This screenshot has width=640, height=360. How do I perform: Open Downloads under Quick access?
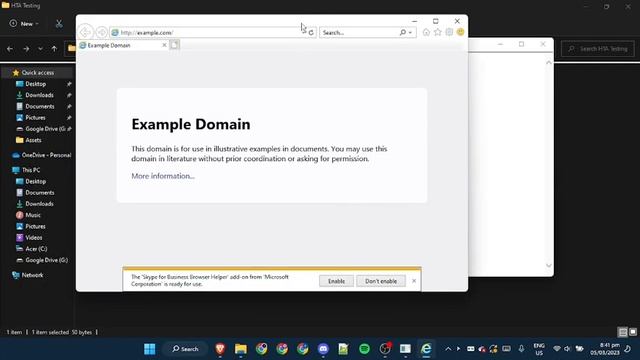(39, 95)
